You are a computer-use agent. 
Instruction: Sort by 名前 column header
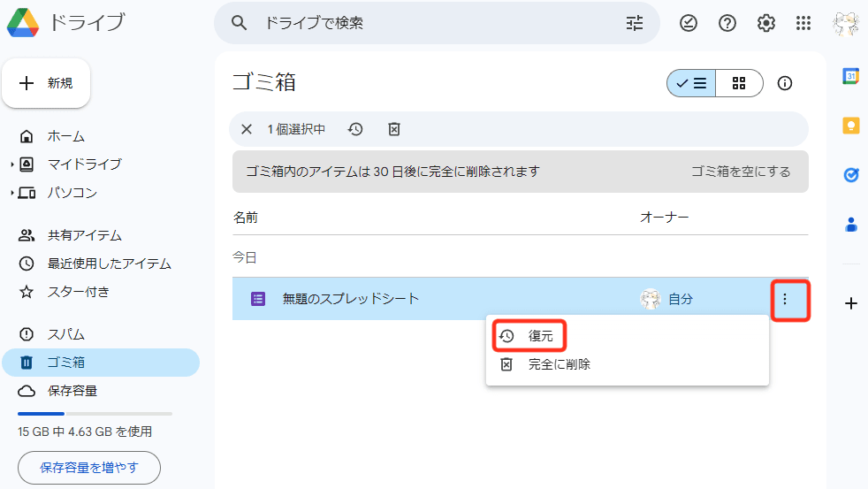pyautogui.click(x=245, y=218)
